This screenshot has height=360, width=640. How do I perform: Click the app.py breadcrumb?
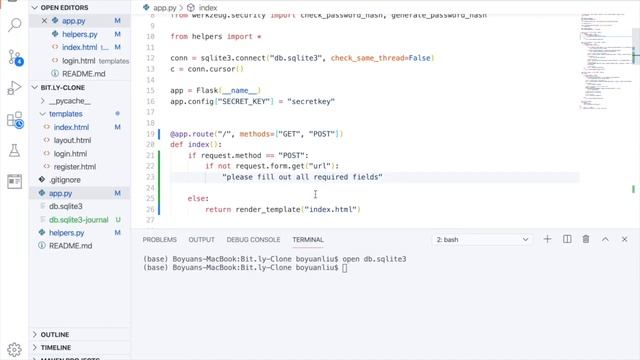pos(164,8)
